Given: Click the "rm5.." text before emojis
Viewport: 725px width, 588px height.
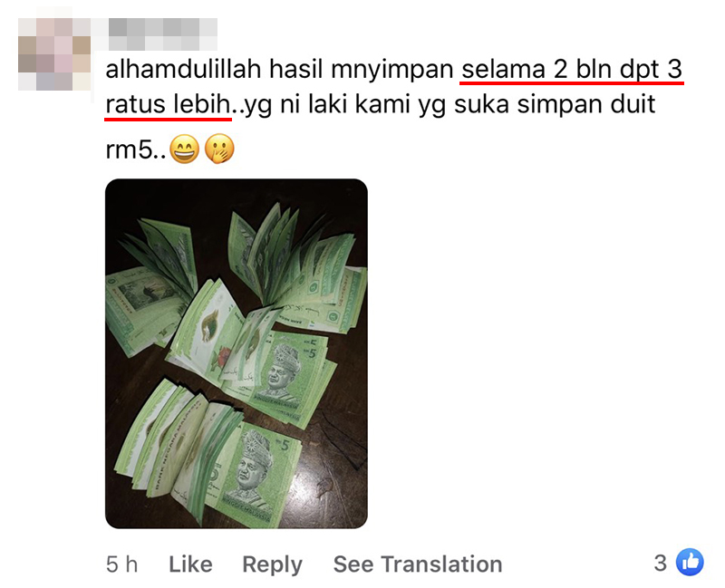Looking at the screenshot, I should (135, 149).
